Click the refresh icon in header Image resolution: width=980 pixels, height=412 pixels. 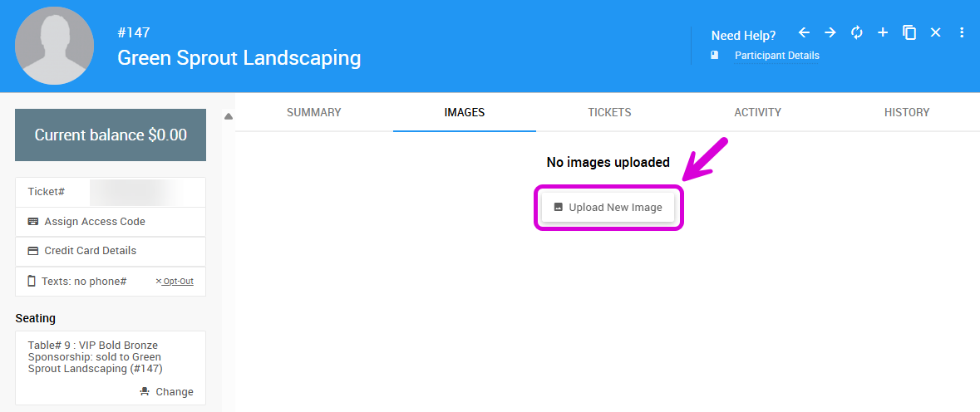[x=856, y=32]
